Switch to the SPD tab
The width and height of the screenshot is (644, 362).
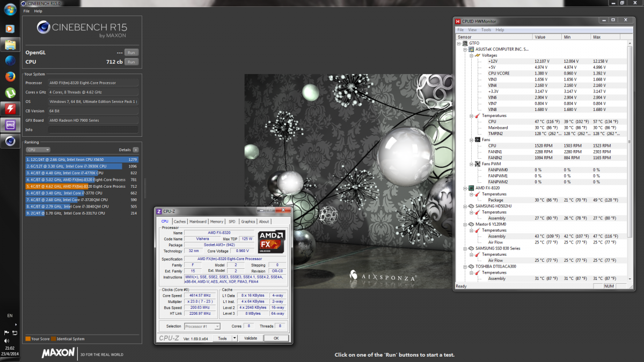(232, 221)
